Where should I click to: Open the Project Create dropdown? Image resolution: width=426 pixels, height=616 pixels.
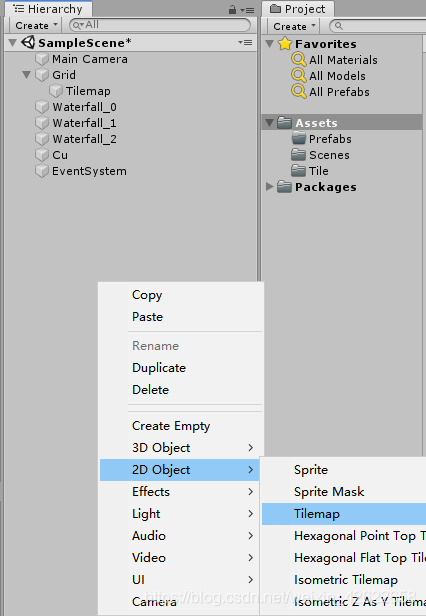coord(294,26)
